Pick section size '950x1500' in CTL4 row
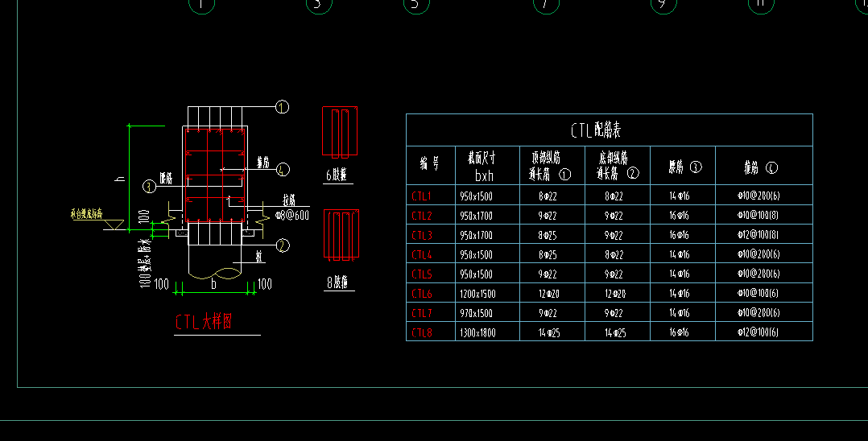 point(476,254)
